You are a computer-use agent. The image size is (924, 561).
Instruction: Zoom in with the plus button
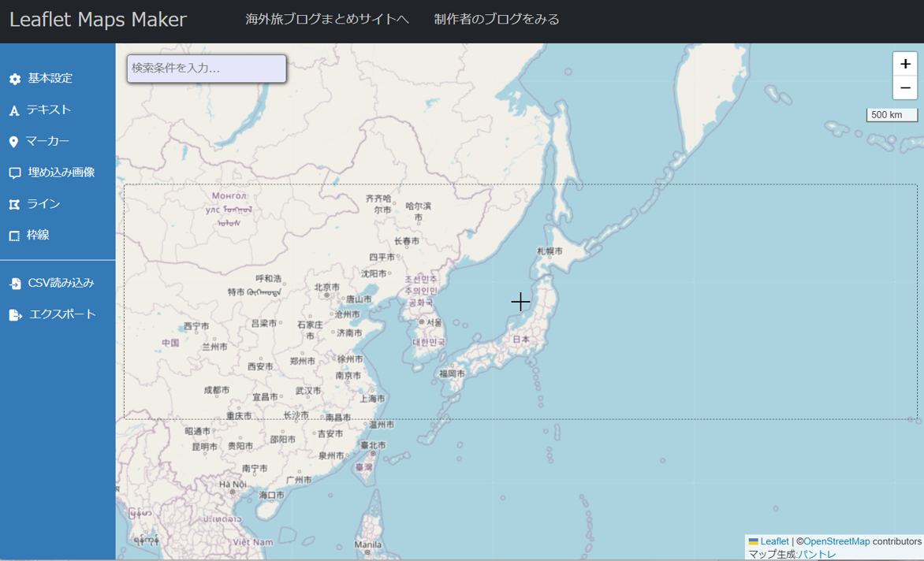click(905, 64)
